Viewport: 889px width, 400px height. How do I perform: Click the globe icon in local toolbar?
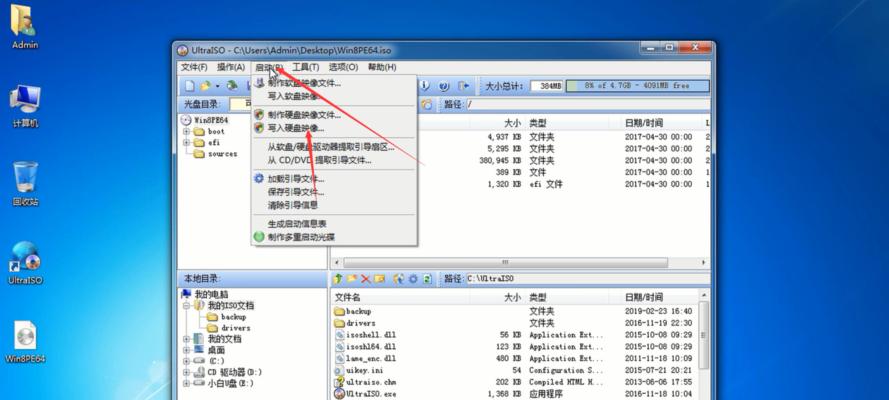tap(399, 279)
